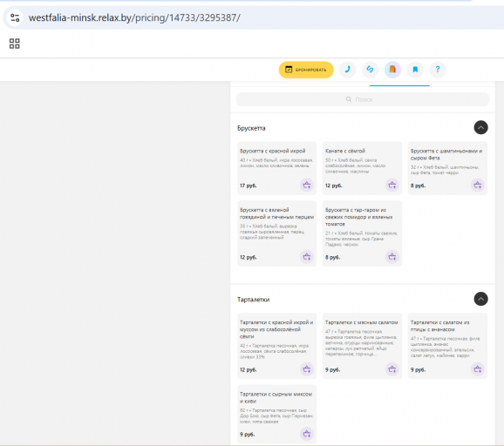Screen dimensions: 504x446
Task: Click the apps grid icon below address bar
Action: pyautogui.click(x=15, y=44)
